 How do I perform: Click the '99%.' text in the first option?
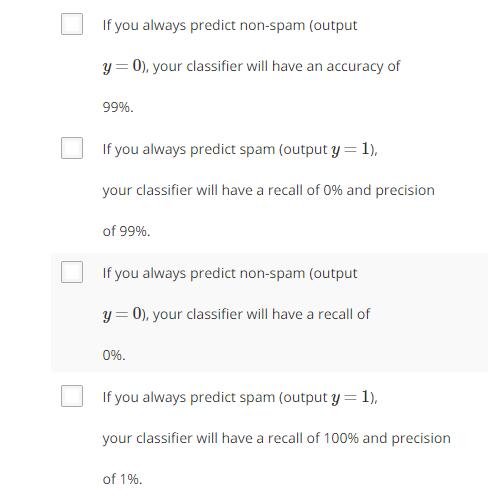(118, 107)
